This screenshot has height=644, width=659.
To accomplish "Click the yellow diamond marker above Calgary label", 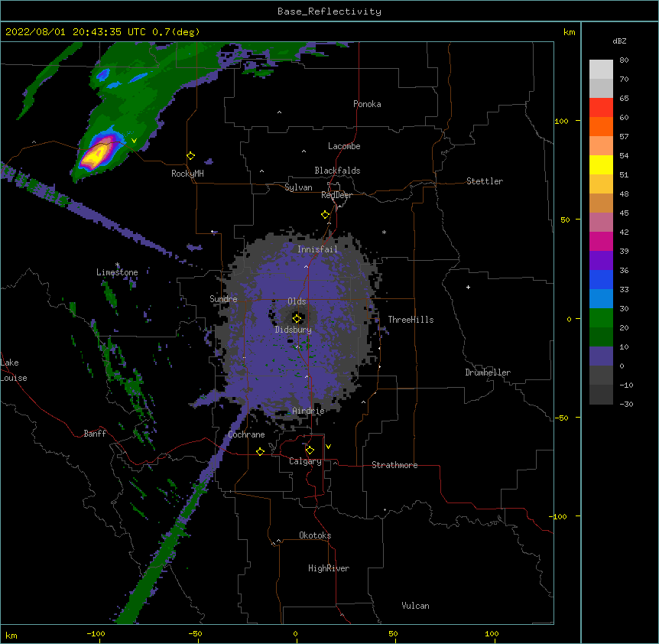I will (310, 450).
